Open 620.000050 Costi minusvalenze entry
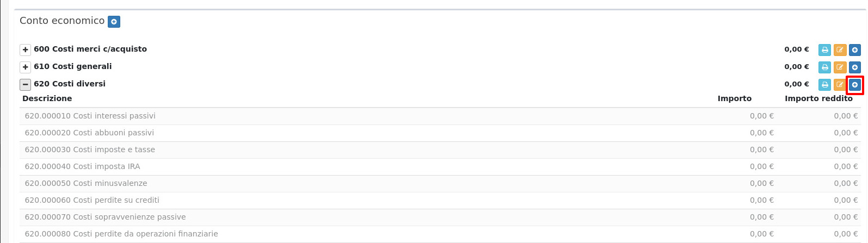The width and height of the screenshot is (868, 243). click(x=86, y=183)
